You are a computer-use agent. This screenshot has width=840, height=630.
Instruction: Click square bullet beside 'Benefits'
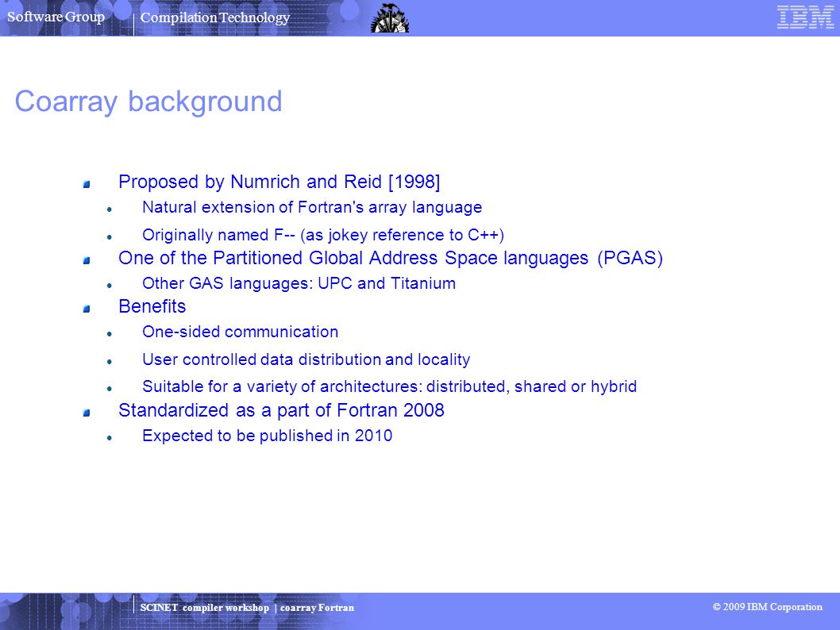pos(87,309)
